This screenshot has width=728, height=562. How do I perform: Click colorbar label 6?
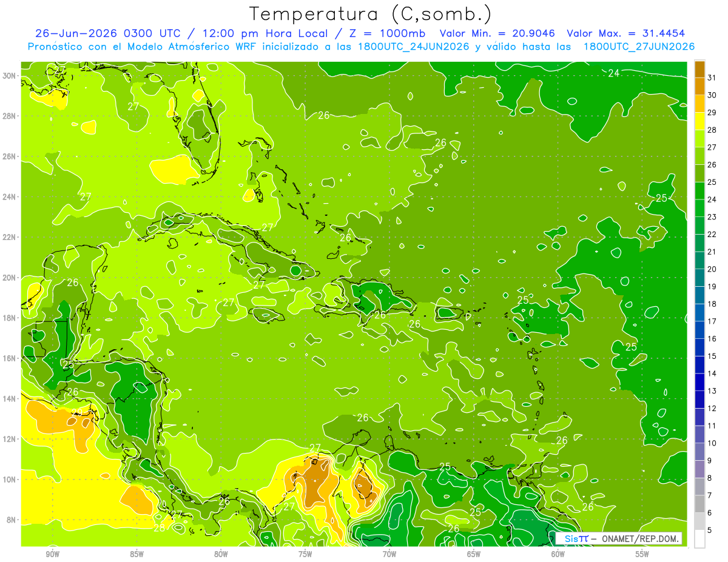[x=710, y=513]
